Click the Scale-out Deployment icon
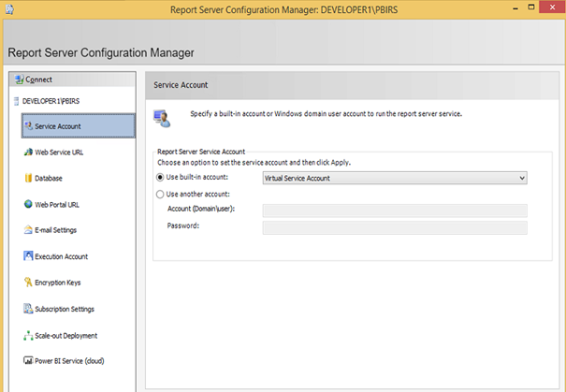Image resolution: width=566 pixels, height=392 pixels. tap(28, 335)
